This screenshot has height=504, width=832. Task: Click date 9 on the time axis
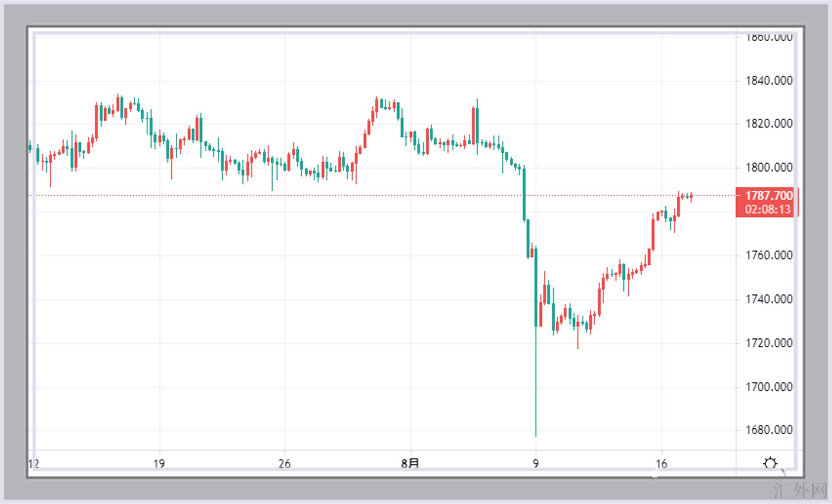[x=536, y=464]
